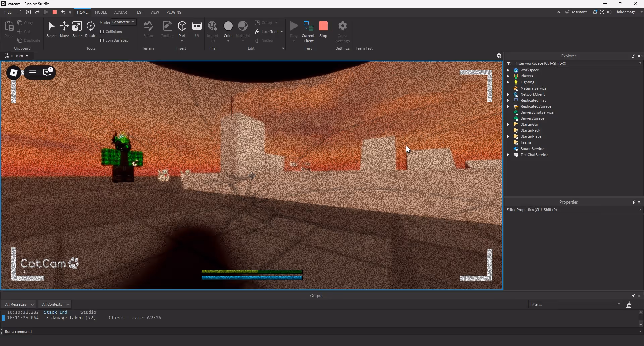Open the Roblox menu in viewport

[x=14, y=73]
